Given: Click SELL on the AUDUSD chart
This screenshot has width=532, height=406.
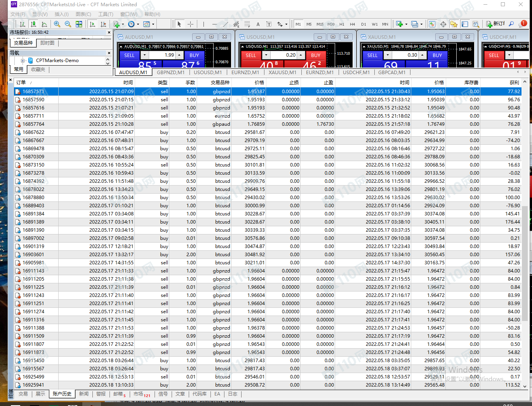Looking at the screenshot, I should 129,56.
